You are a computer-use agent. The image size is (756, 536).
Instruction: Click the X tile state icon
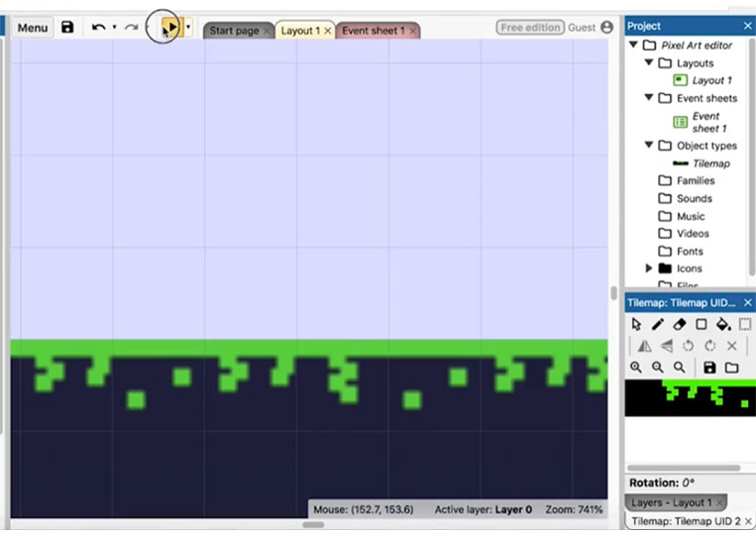(x=731, y=346)
